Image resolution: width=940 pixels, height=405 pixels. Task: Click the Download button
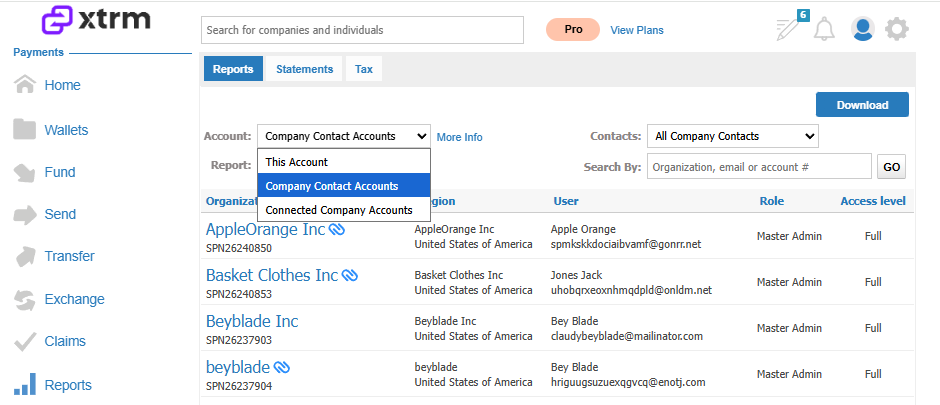pyautogui.click(x=862, y=105)
